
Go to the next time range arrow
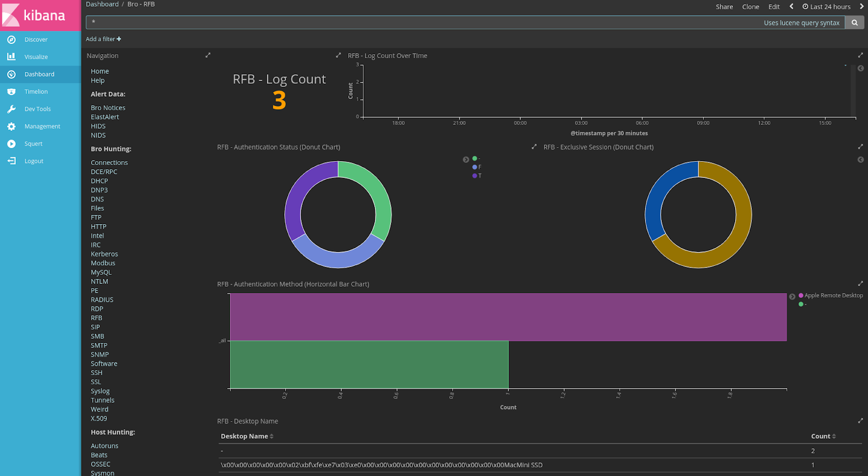(861, 7)
